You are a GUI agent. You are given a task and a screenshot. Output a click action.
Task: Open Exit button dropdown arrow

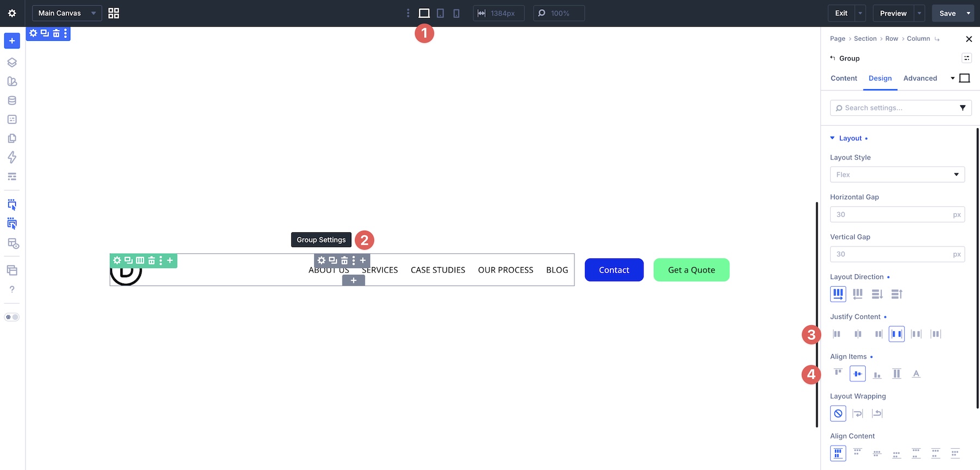860,13
